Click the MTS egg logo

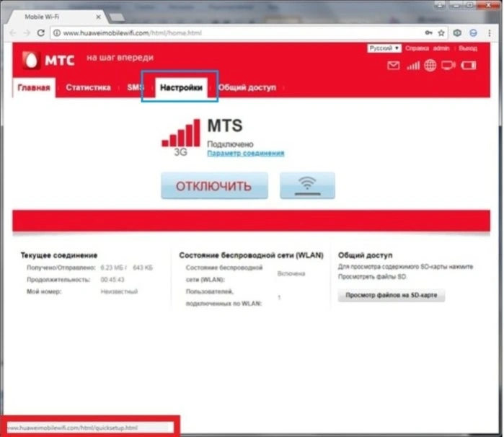(x=31, y=60)
